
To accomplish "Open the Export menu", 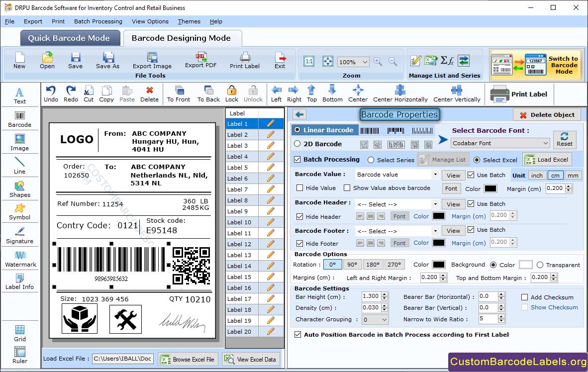I will [33, 21].
